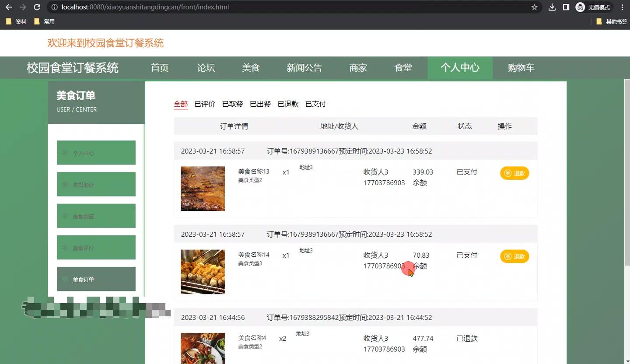Open 新闻公告 in the navigation bar
Image resolution: width=630 pixels, height=364 pixels.
pyautogui.click(x=304, y=68)
